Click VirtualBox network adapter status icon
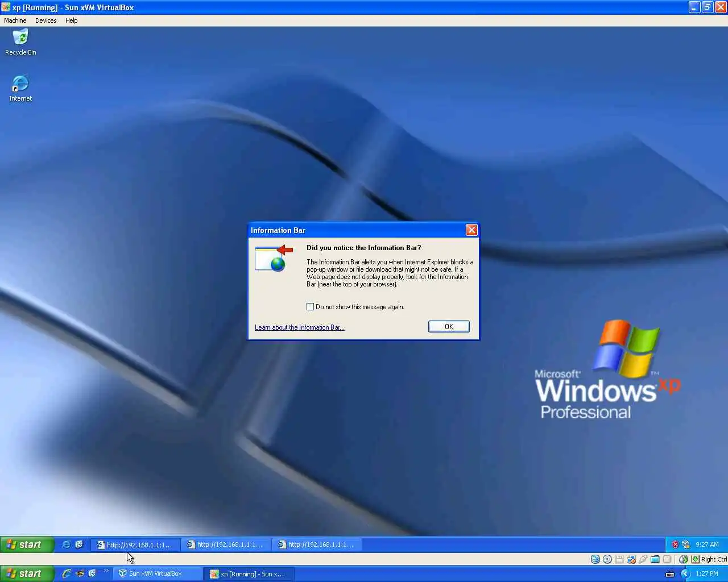The image size is (728, 582). [631, 559]
